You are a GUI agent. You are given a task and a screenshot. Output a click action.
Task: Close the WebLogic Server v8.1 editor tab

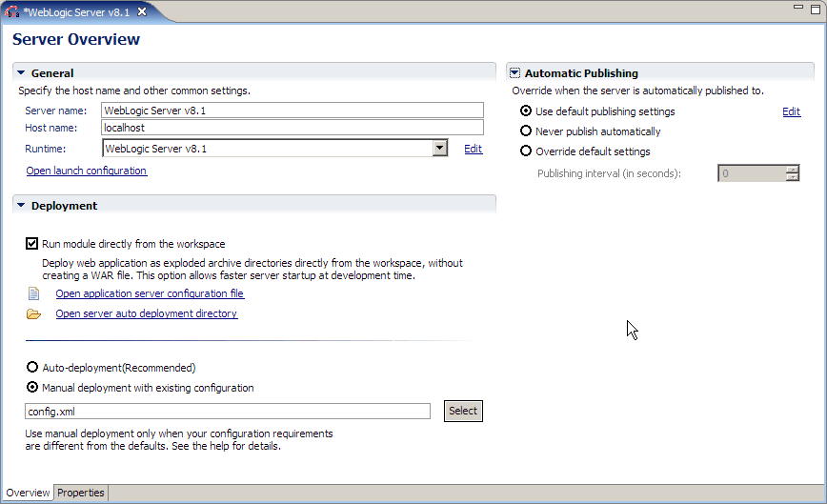[x=142, y=11]
